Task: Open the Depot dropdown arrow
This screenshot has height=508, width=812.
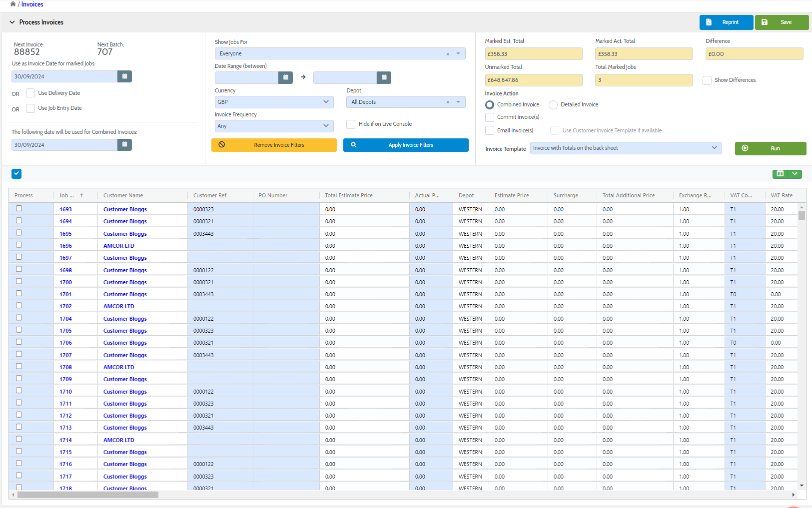Action: (458, 102)
